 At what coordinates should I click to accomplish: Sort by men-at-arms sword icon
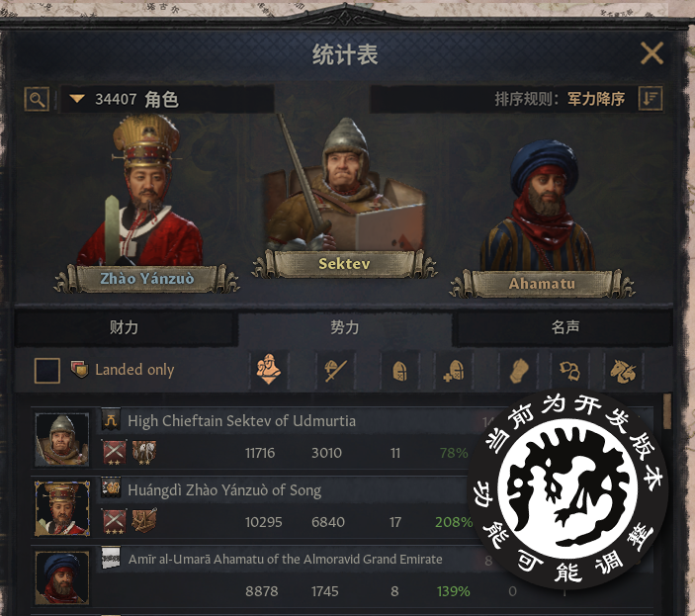pyautogui.click(x=335, y=370)
